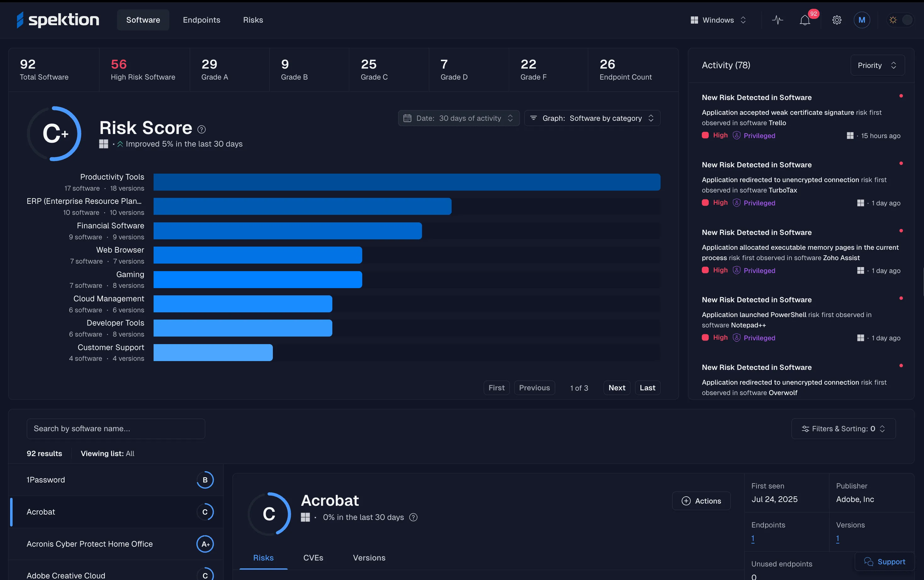Select Acronis Cyber Protect Home Office row
The width and height of the screenshot is (924, 580).
coord(115,544)
